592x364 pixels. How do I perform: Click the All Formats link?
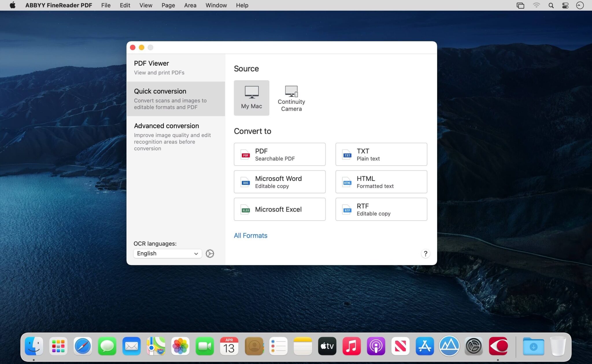pyautogui.click(x=250, y=235)
